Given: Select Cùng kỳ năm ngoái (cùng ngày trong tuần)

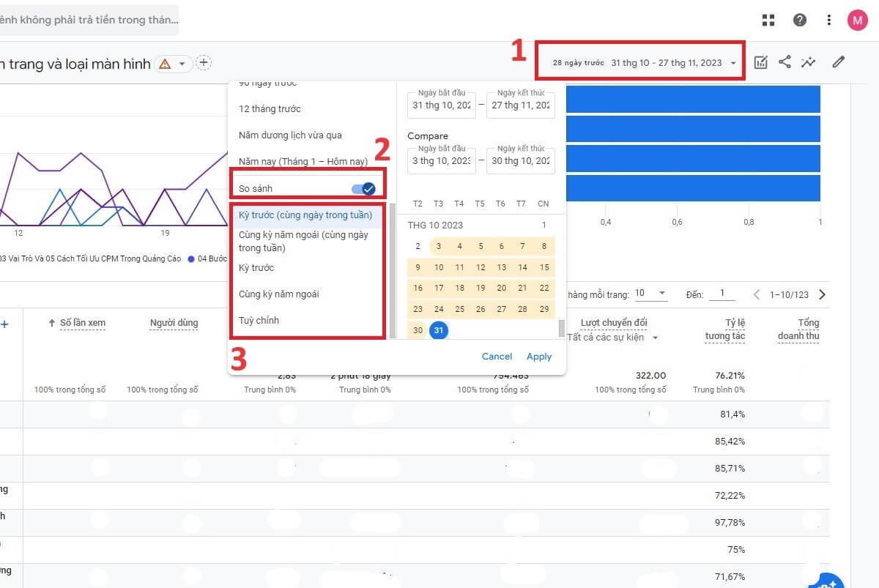Looking at the screenshot, I should tap(303, 241).
